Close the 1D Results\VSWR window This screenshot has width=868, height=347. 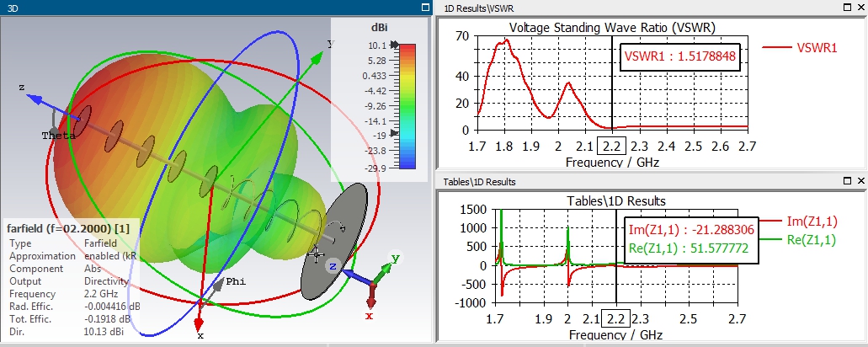(x=860, y=8)
